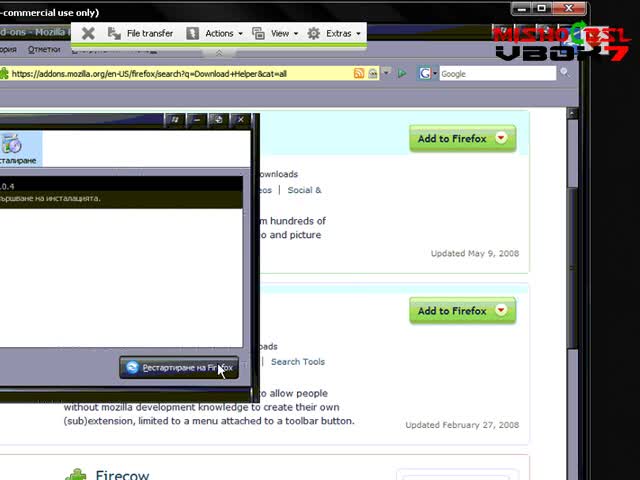Open the Search Tools category link
Image resolution: width=640 pixels, height=480 pixels.
(298, 362)
